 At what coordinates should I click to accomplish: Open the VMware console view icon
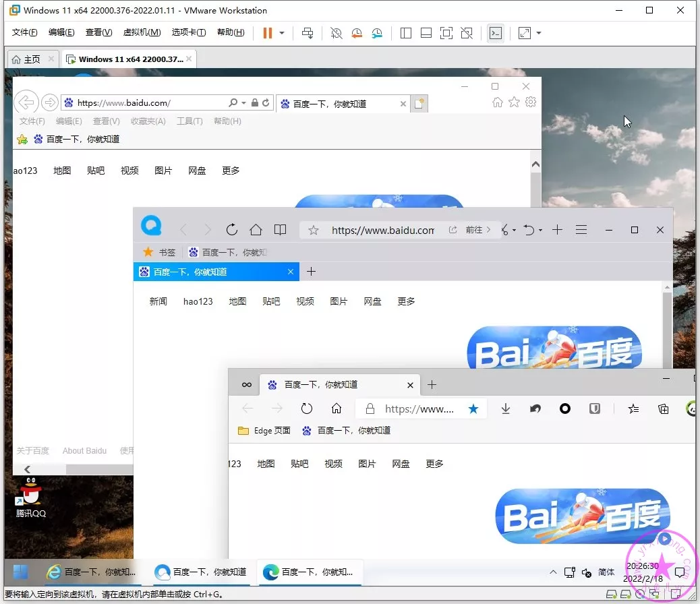(x=496, y=33)
